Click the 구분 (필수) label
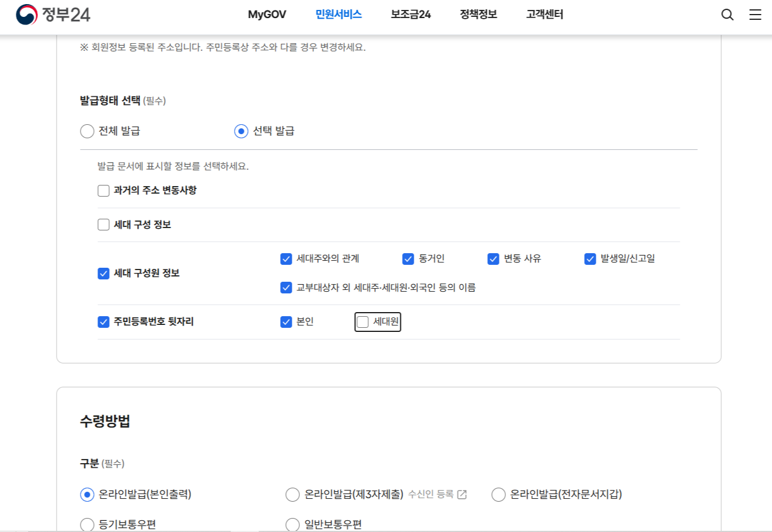This screenshot has width=772, height=532. pyautogui.click(x=102, y=463)
